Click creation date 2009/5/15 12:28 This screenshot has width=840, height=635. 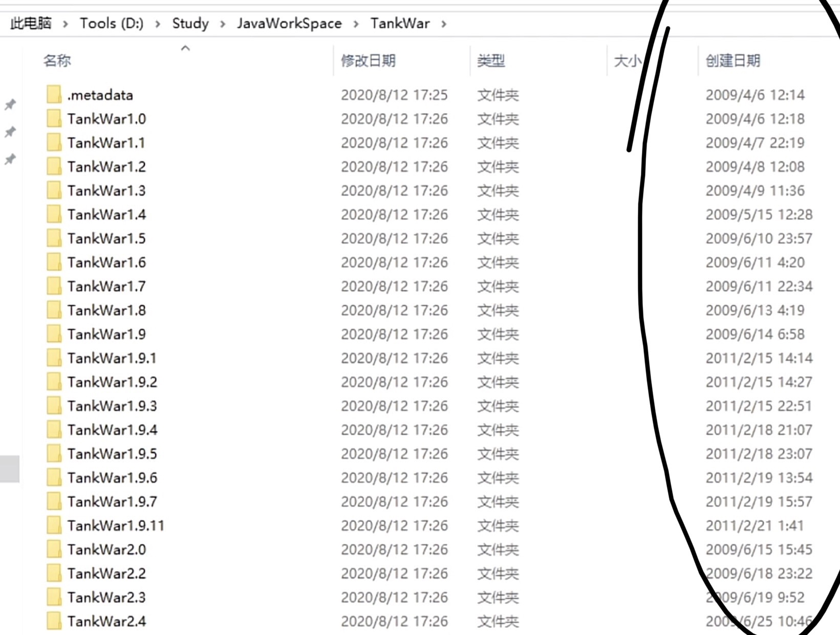click(x=759, y=214)
